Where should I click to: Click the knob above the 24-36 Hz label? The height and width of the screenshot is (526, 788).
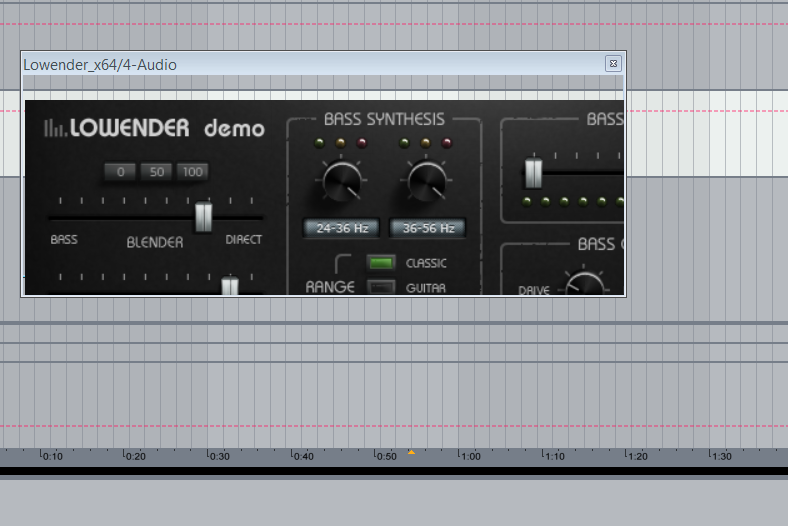click(x=342, y=182)
